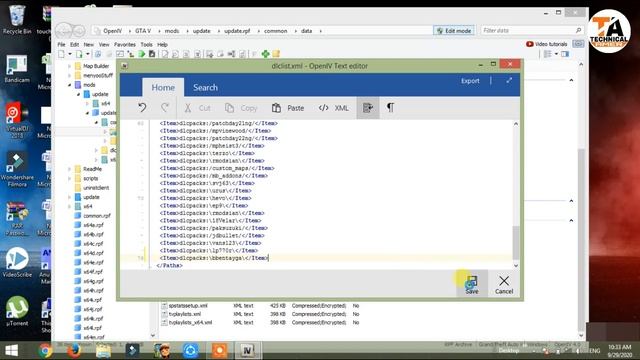Select the uninstclient tree folder

[96, 188]
